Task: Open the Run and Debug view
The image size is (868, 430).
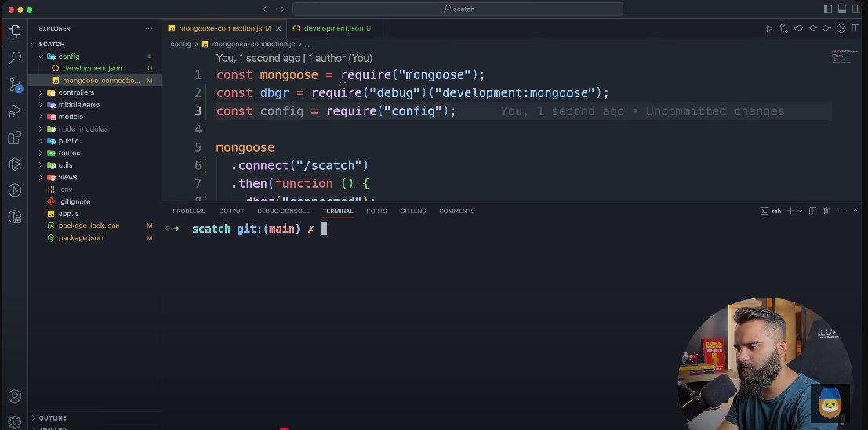Action: [x=15, y=111]
